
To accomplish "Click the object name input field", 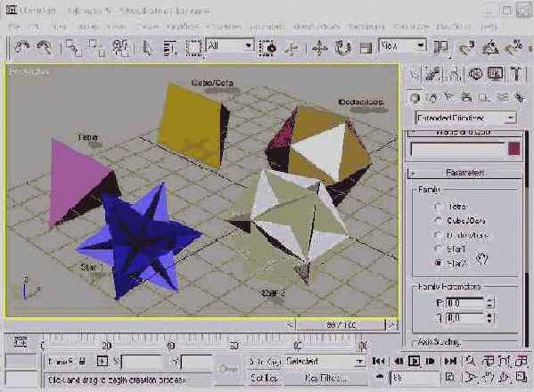I will [458, 150].
